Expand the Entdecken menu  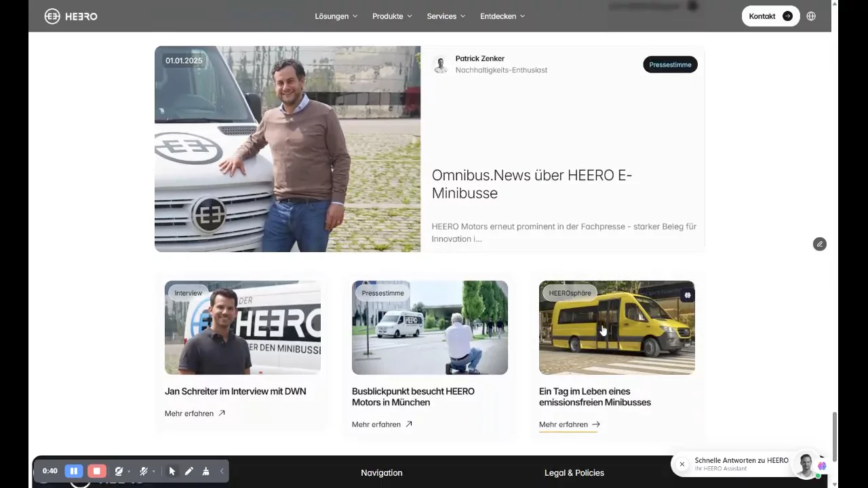502,16
